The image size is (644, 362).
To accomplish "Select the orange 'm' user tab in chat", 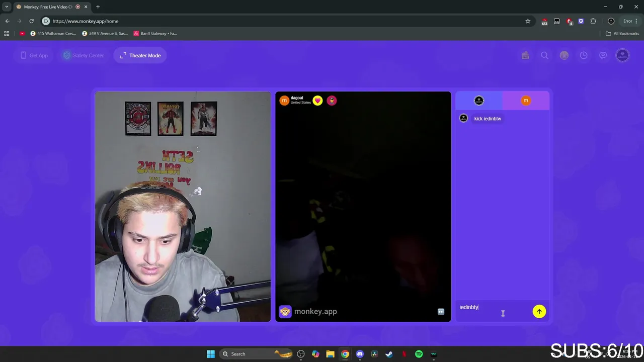I will [526, 101].
